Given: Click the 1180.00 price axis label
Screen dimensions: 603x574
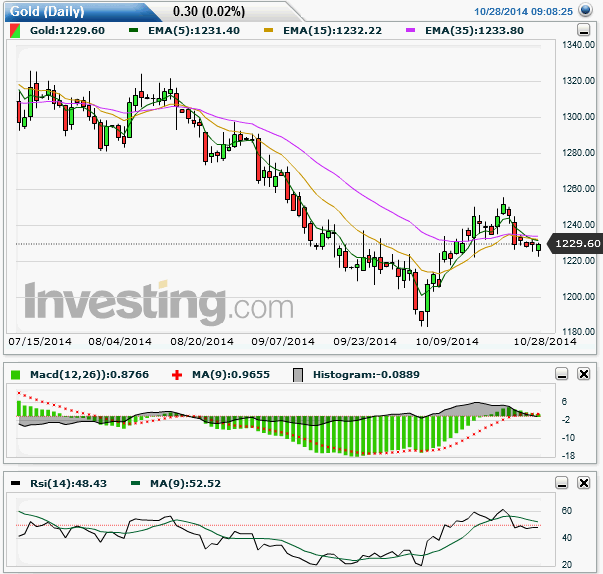Looking at the screenshot, I should click(x=578, y=331).
